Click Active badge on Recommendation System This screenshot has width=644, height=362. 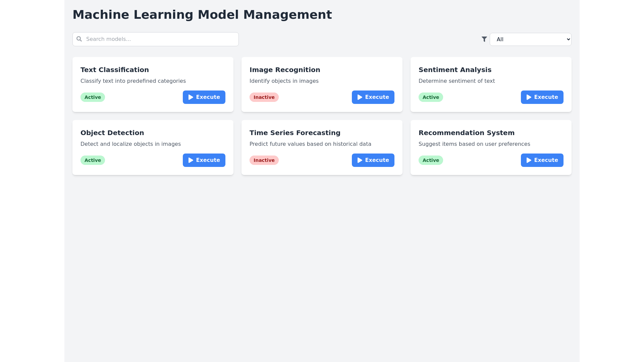tap(431, 160)
